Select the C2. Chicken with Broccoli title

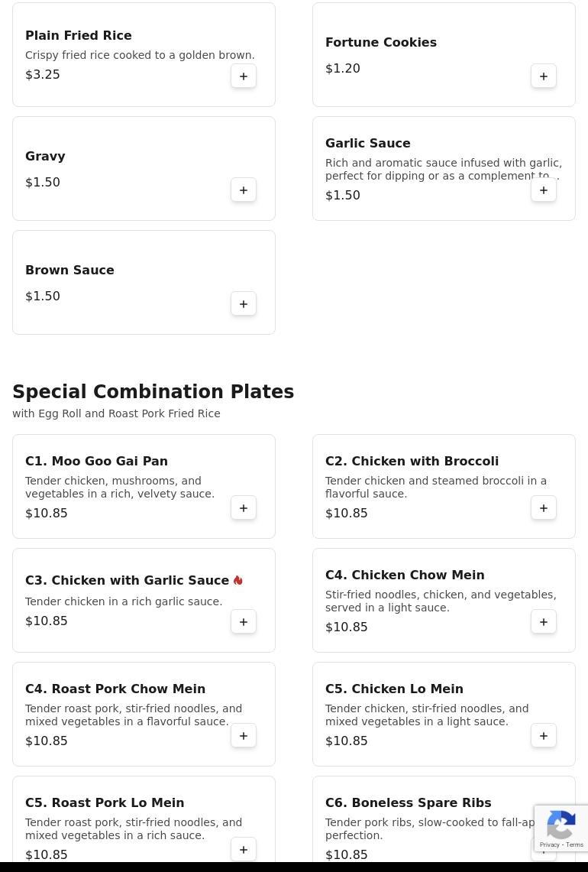tap(412, 462)
